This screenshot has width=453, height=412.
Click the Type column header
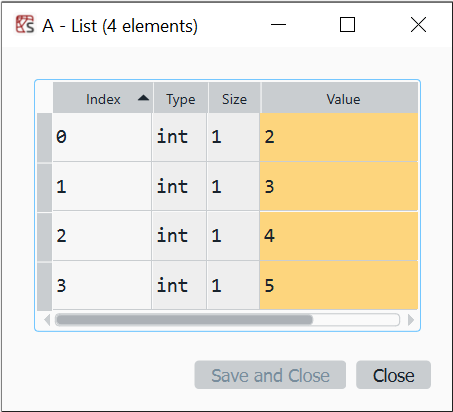181,98
